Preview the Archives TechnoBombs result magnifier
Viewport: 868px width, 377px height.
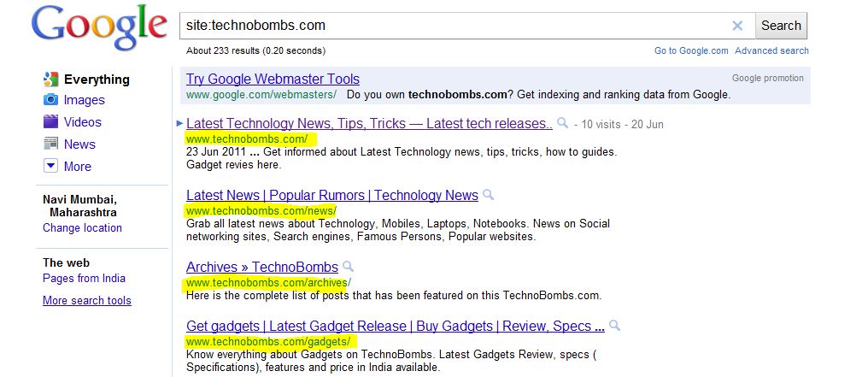(348, 266)
